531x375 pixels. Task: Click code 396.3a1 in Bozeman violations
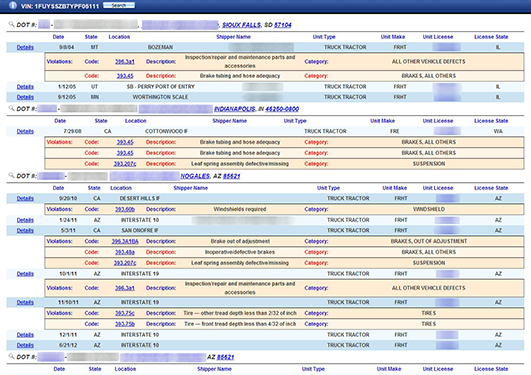coord(125,62)
